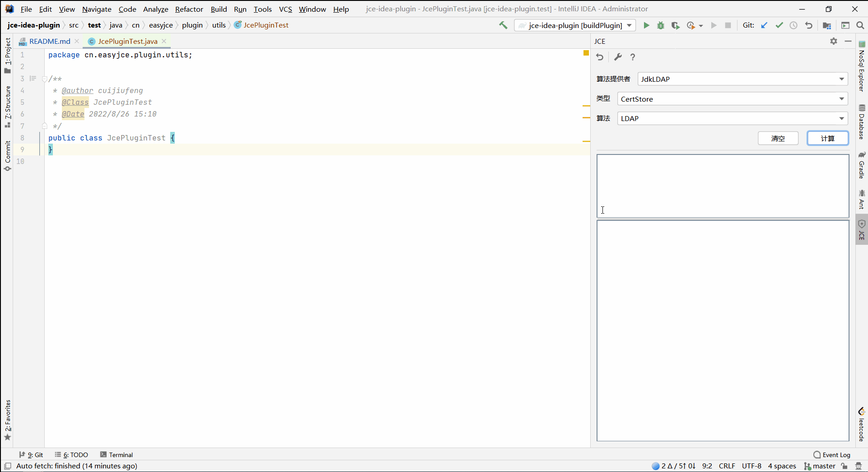Image resolution: width=868 pixels, height=472 pixels.
Task: Open the TODO tool window
Action: (x=71, y=455)
